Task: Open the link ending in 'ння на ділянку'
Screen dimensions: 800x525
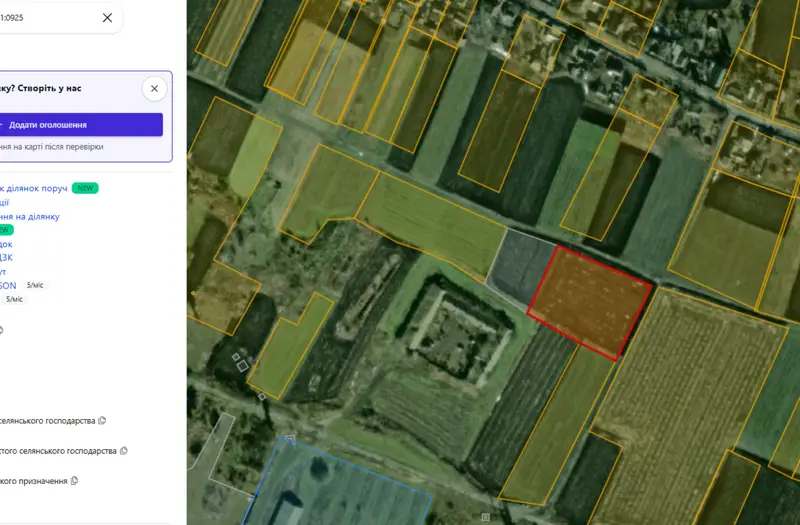Action: [30, 216]
